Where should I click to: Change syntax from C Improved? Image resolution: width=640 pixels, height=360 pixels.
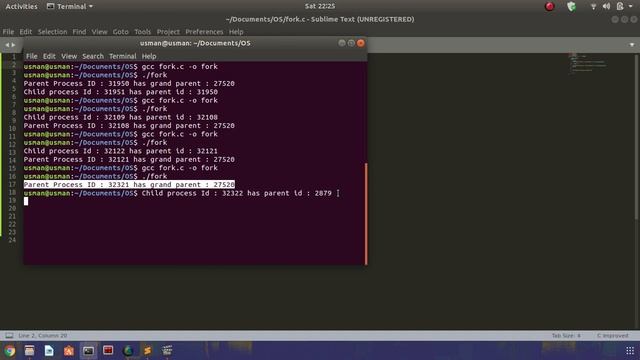point(613,336)
